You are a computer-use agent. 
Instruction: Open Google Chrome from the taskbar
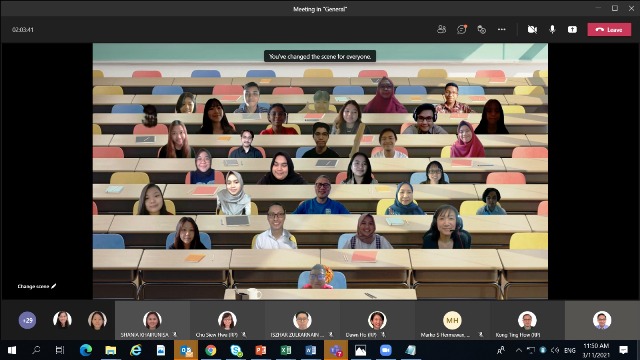[x=211, y=350]
